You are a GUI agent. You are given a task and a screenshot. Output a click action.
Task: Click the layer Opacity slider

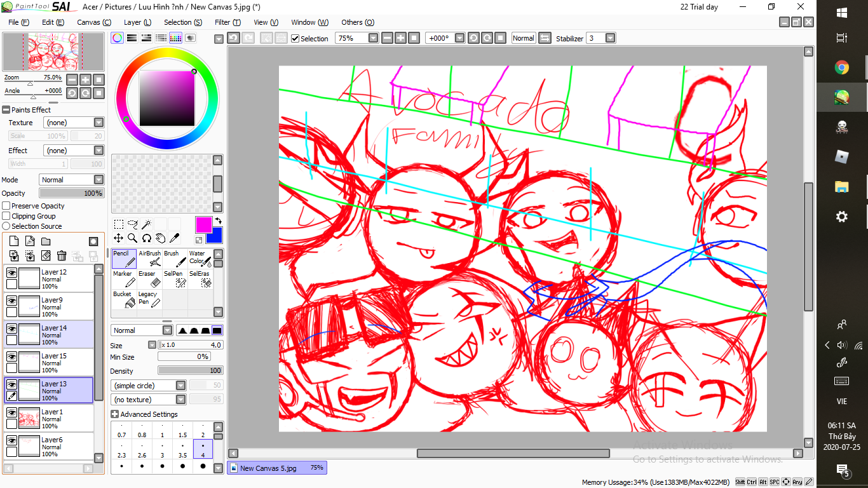pos(71,193)
